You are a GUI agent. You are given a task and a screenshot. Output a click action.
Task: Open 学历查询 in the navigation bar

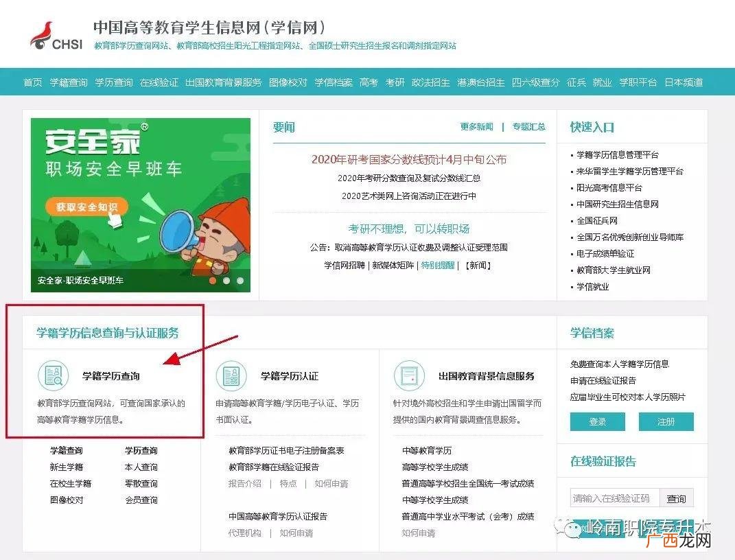coord(114,82)
